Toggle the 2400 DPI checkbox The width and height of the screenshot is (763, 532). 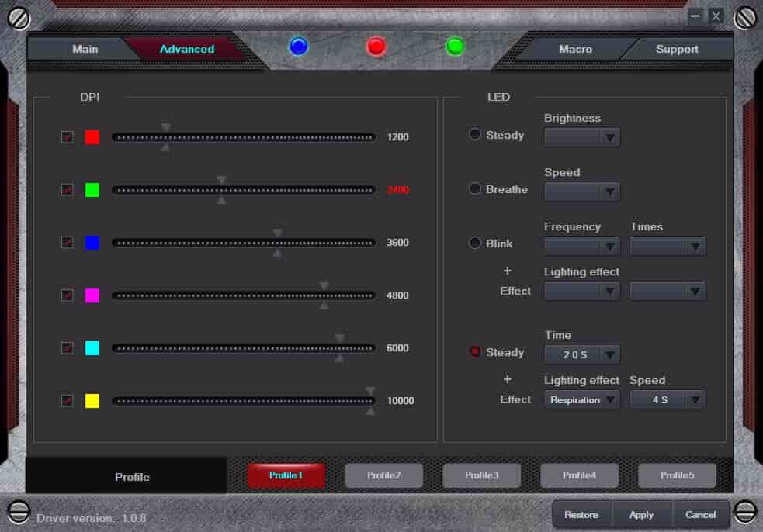(x=68, y=190)
